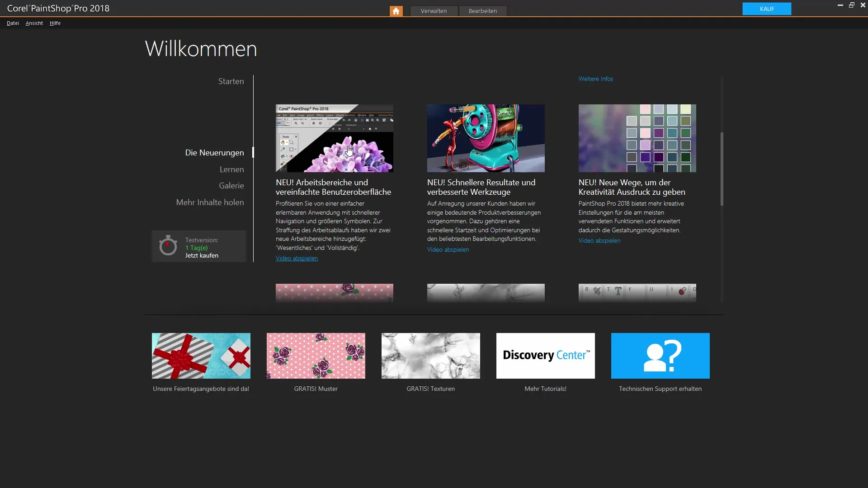Screen dimensions: 868x488
Task: Click the technical support question-mark icon
Action: tap(660, 356)
